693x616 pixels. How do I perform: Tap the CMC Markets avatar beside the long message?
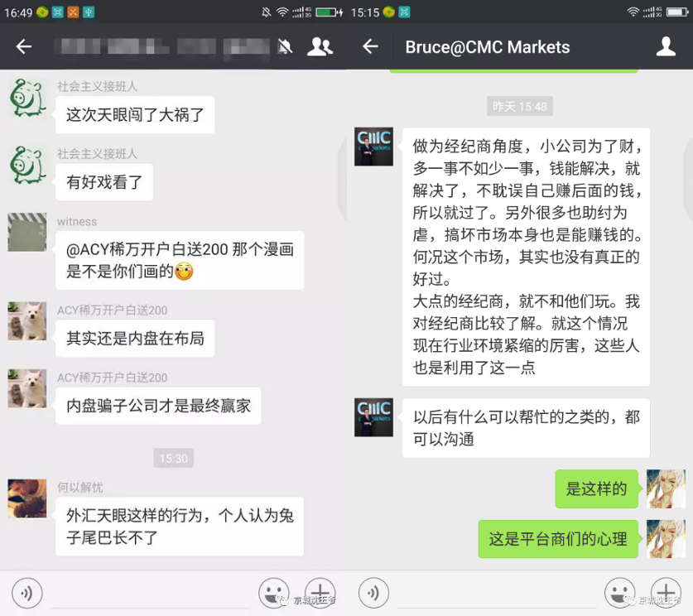(373, 147)
